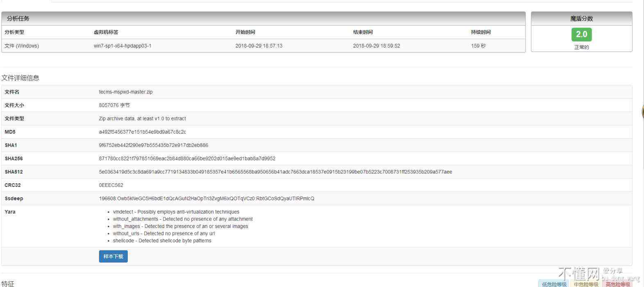Click the vmdetect Yara rule entry
Image resolution: width=644 pixels, height=287 pixels.
point(176,212)
